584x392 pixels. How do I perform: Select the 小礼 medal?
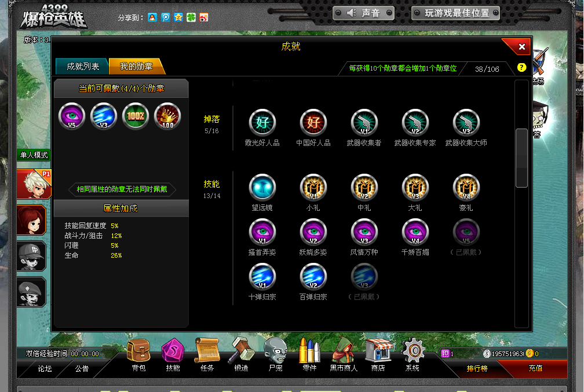tap(313, 187)
